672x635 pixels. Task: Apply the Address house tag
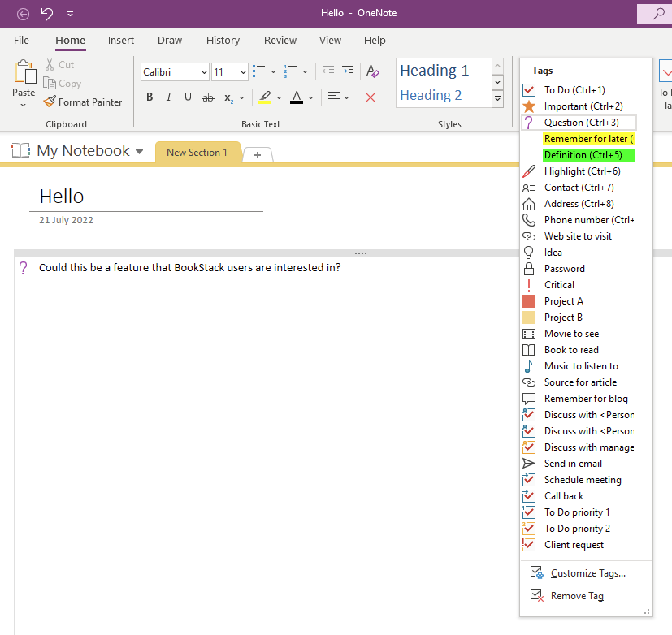click(x=579, y=204)
